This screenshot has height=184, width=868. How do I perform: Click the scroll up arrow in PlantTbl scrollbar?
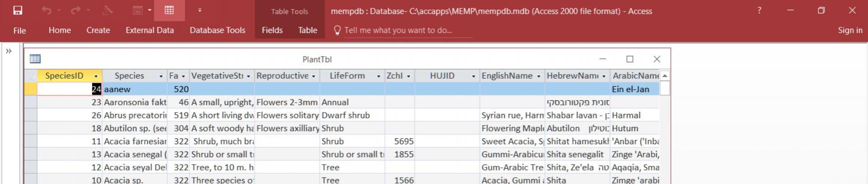point(664,75)
